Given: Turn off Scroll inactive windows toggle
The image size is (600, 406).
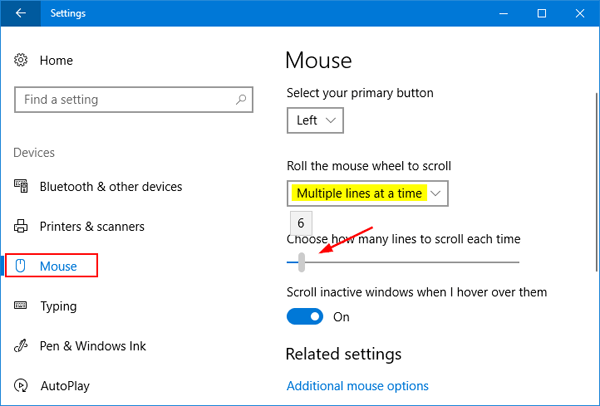Looking at the screenshot, I should coord(305,317).
